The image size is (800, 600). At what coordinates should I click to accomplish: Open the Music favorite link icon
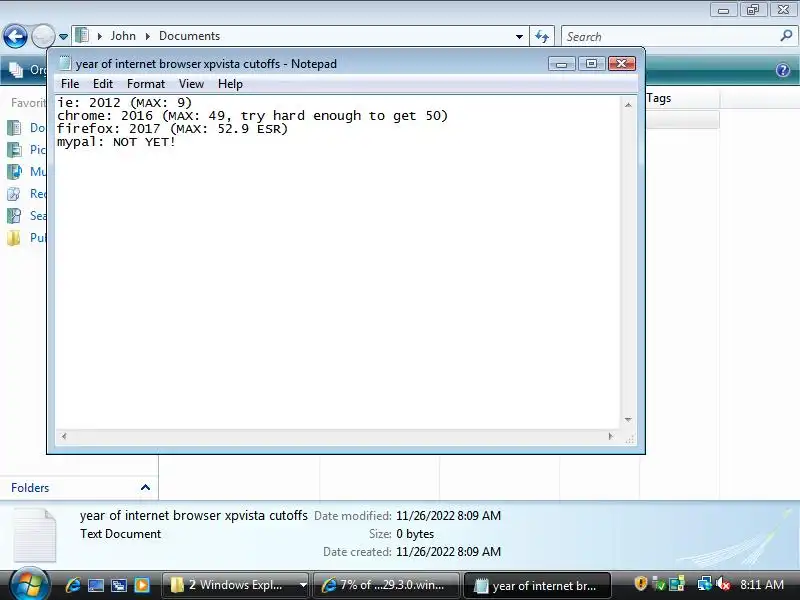click(x=14, y=171)
